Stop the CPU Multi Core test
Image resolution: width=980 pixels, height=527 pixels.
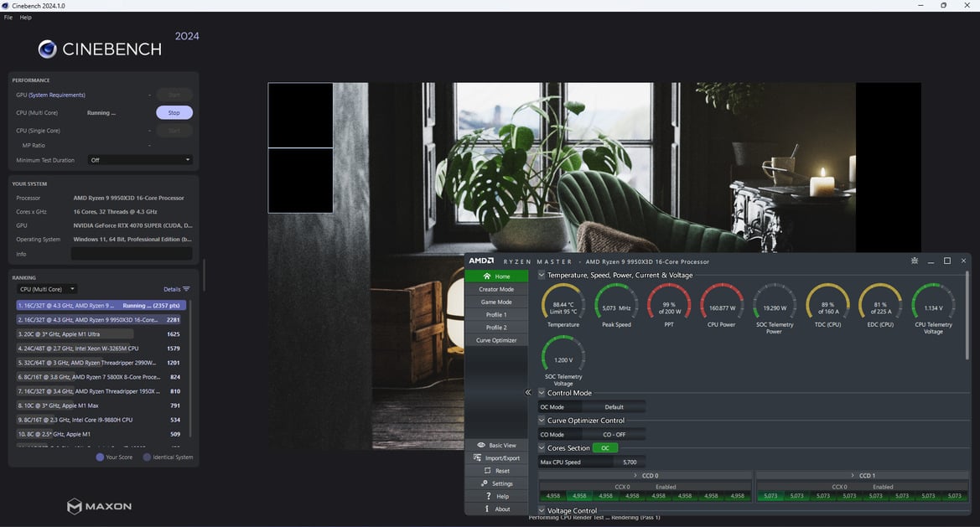(x=174, y=112)
